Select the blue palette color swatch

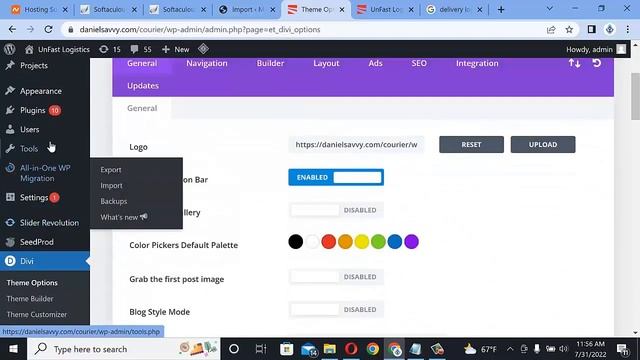click(395, 242)
